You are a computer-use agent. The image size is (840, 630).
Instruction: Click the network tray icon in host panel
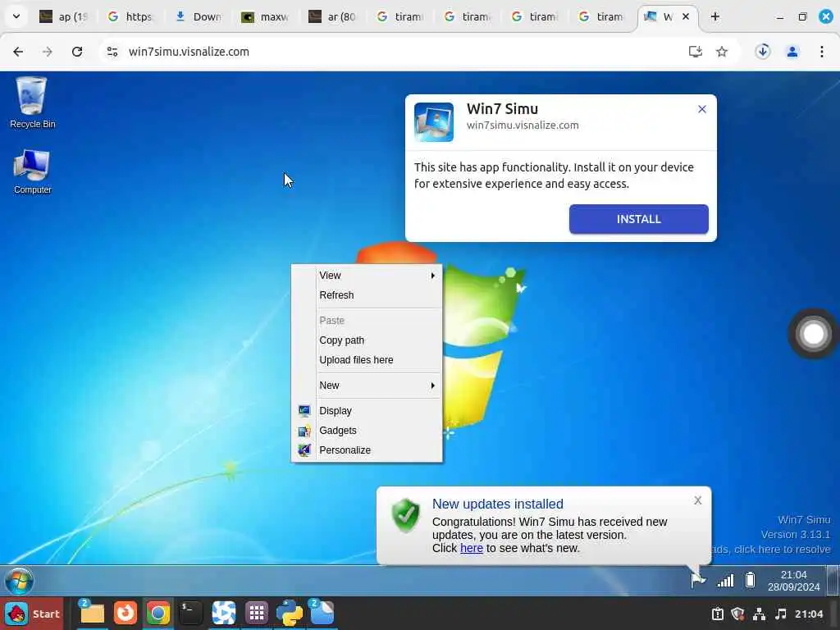pyautogui.click(x=759, y=614)
